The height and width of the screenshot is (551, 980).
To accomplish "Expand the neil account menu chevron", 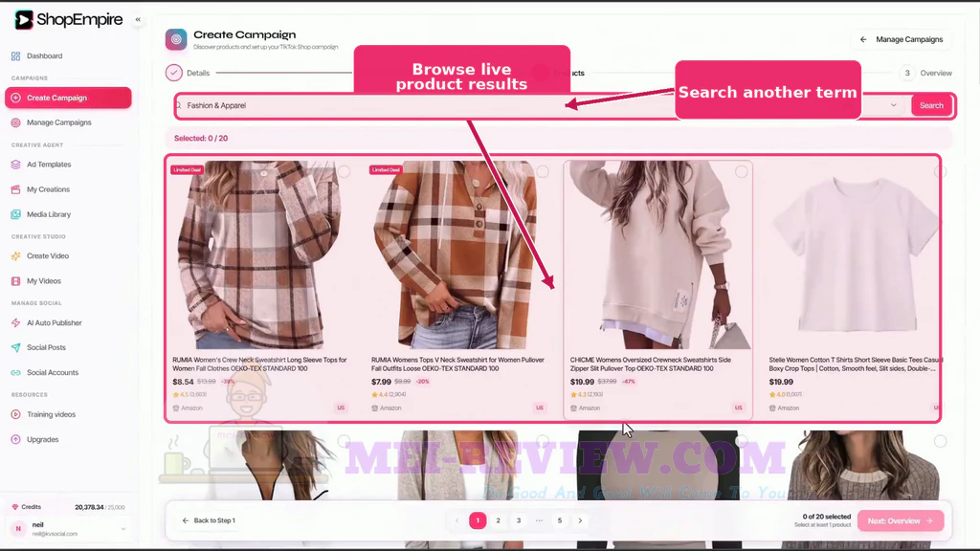I will (x=123, y=529).
